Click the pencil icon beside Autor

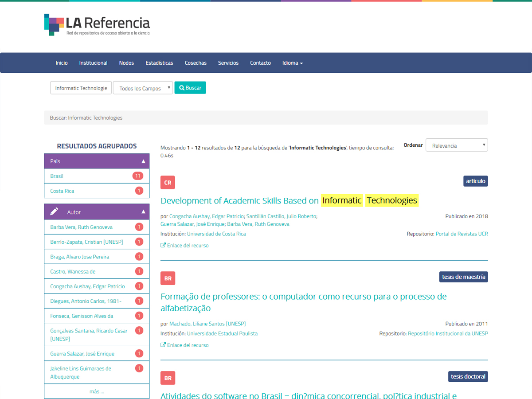click(x=54, y=212)
